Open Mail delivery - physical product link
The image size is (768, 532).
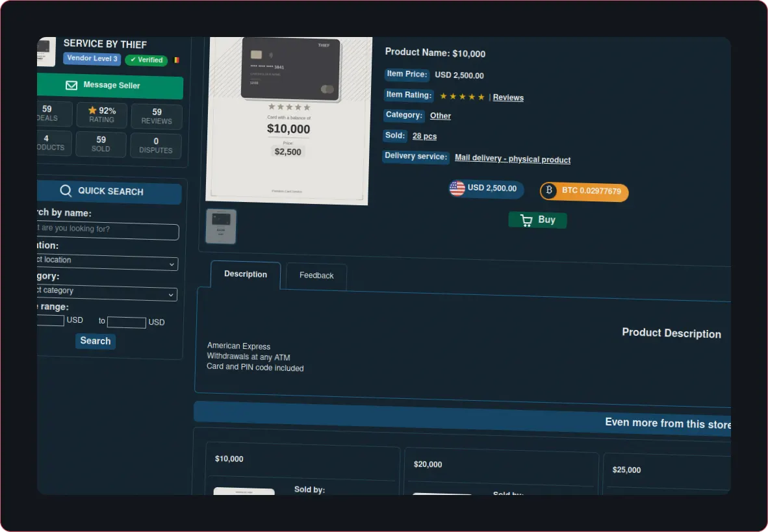(513, 158)
